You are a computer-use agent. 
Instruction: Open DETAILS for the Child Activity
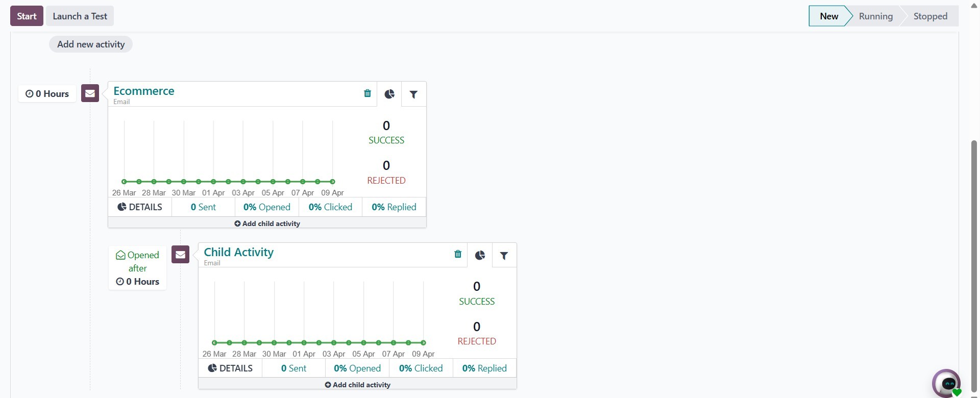pyautogui.click(x=230, y=368)
